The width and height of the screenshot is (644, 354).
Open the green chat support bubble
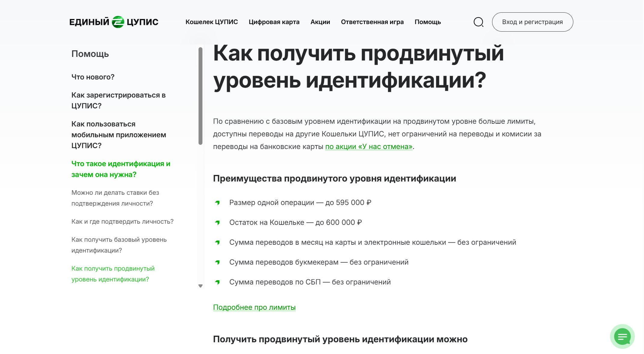622,336
